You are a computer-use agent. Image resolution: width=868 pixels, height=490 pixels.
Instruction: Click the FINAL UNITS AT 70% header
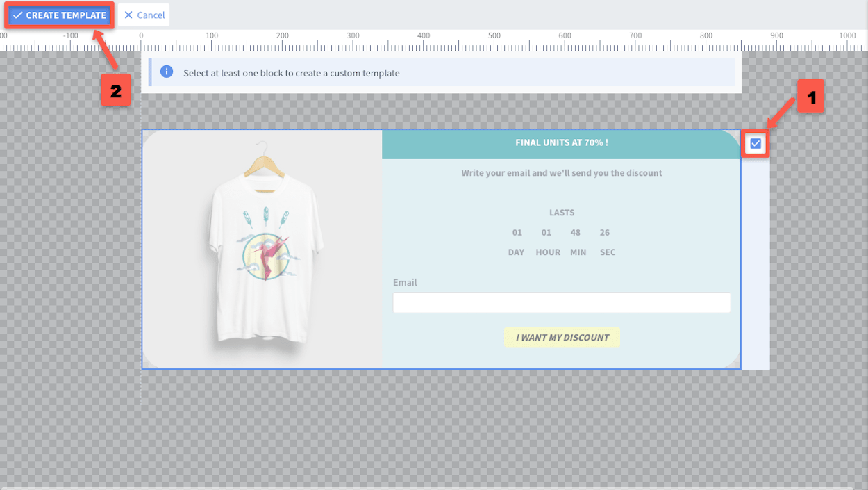(561, 142)
